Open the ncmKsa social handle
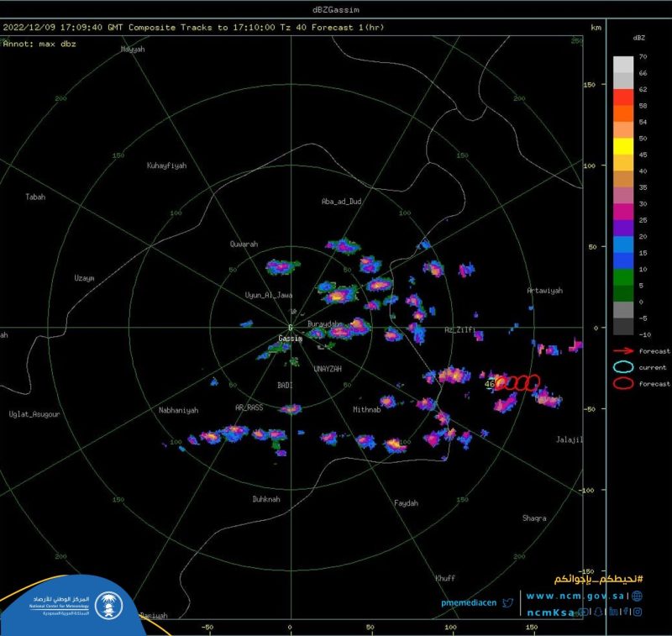The image size is (672, 636). (550, 612)
